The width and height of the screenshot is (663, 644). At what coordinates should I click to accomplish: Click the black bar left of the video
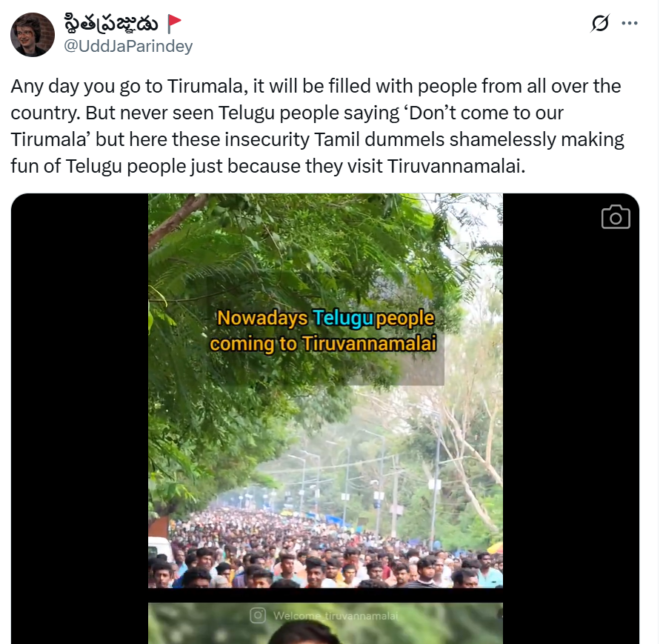coord(79,419)
